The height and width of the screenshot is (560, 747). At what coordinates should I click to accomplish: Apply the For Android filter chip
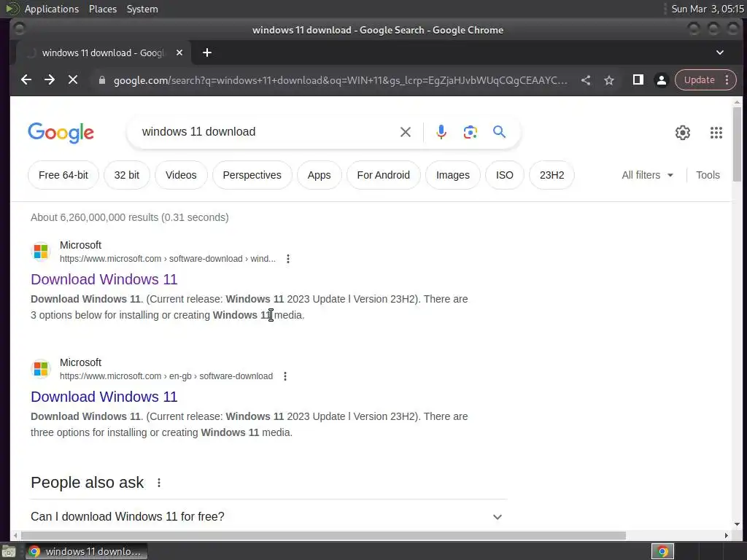(384, 175)
